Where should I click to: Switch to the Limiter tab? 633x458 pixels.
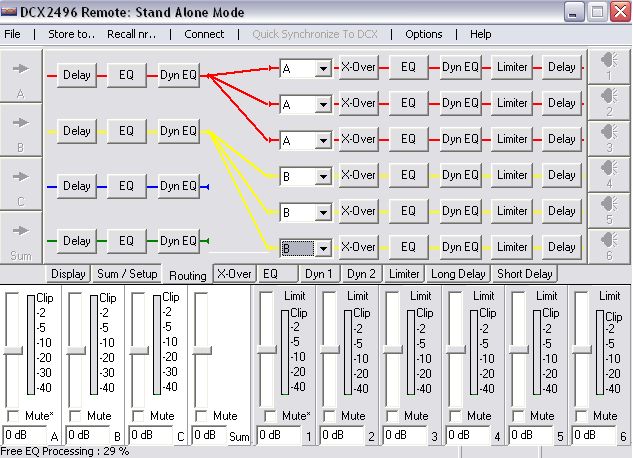404,274
